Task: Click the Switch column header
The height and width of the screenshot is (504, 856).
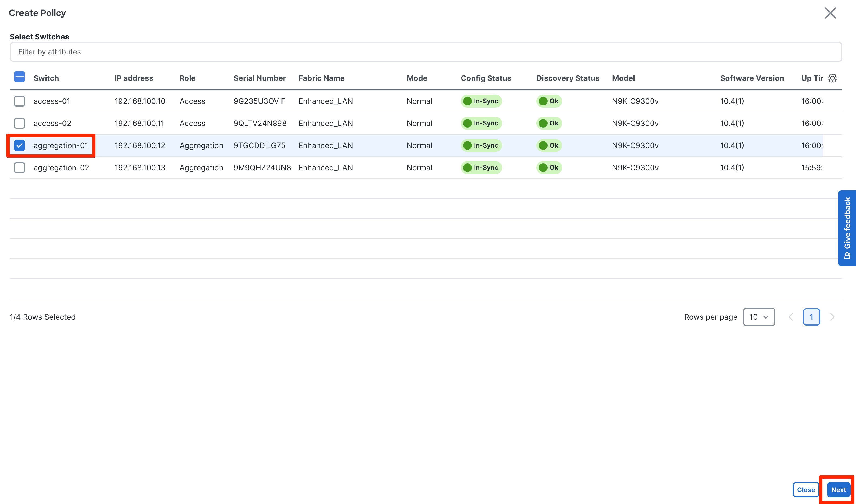Action: tap(46, 78)
